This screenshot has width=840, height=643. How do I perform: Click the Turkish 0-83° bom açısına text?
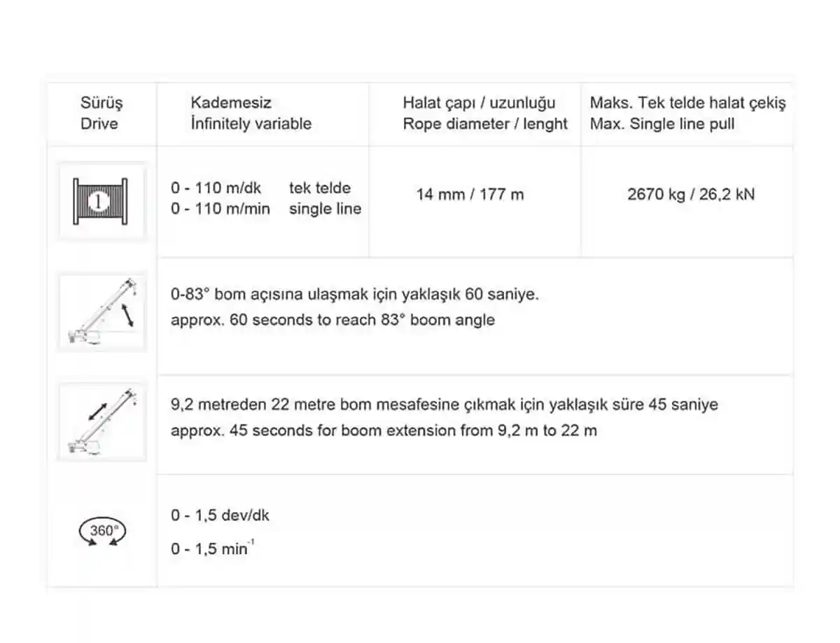[355, 295]
